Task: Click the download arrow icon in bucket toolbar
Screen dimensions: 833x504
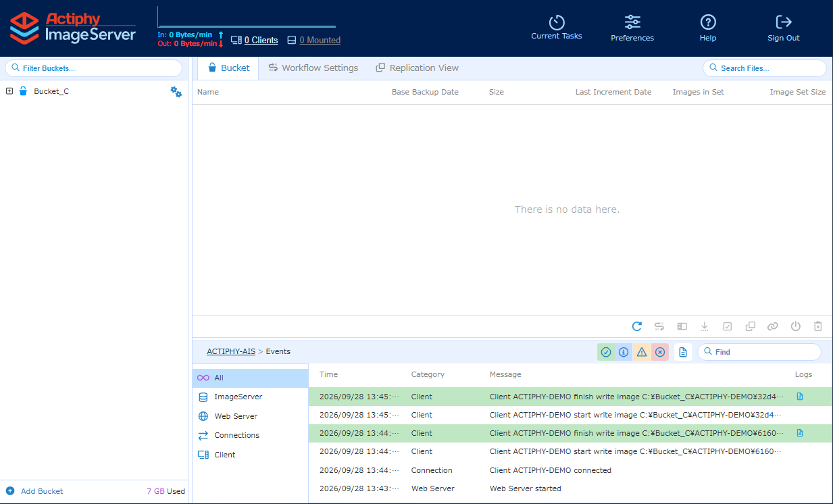Action: [x=705, y=326]
